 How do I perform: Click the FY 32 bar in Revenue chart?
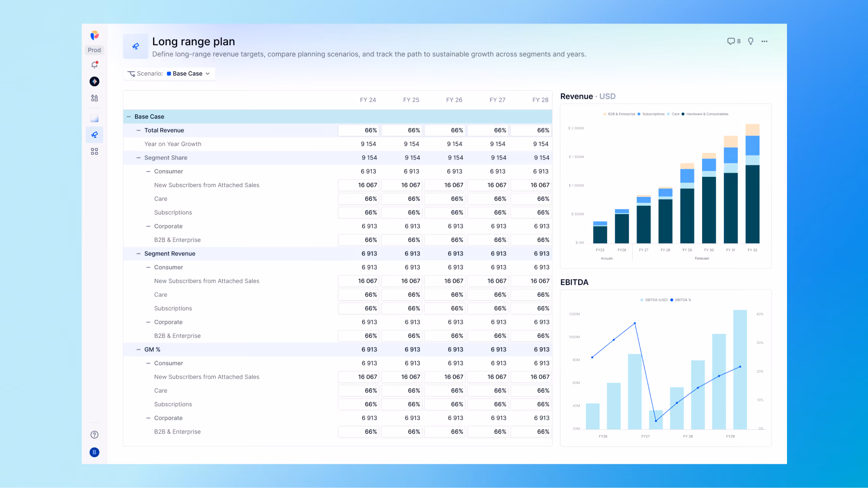(752, 184)
